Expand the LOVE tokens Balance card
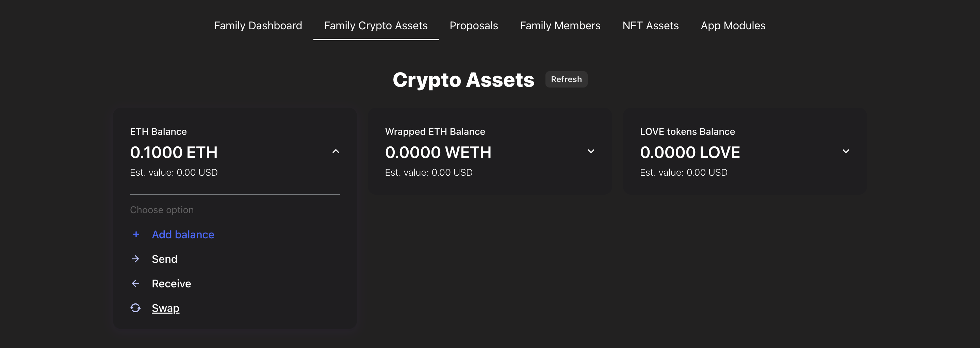The image size is (980, 348). point(846,151)
